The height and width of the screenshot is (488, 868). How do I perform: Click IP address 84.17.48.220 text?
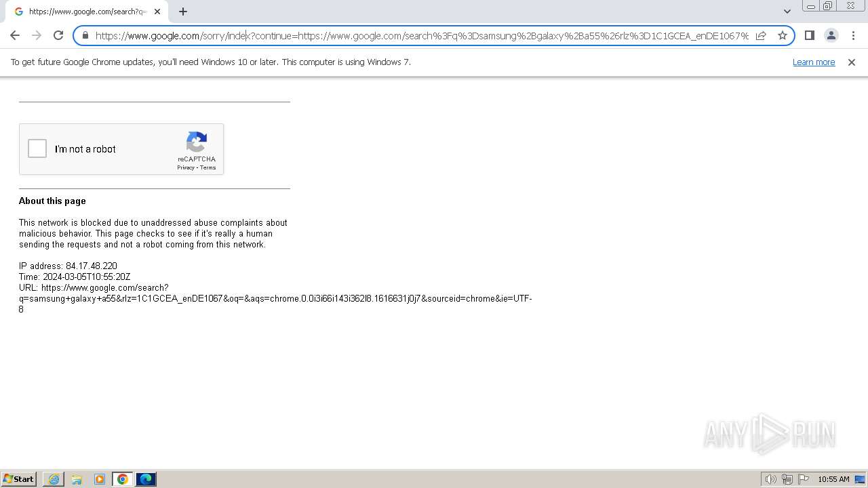coord(68,266)
